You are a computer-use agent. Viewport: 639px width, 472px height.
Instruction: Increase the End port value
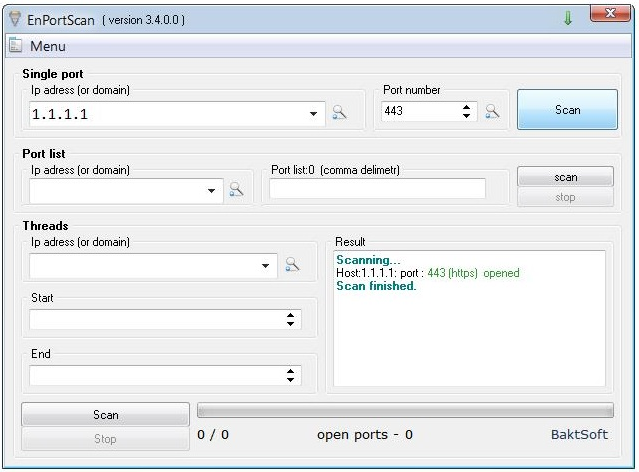pos(290,371)
